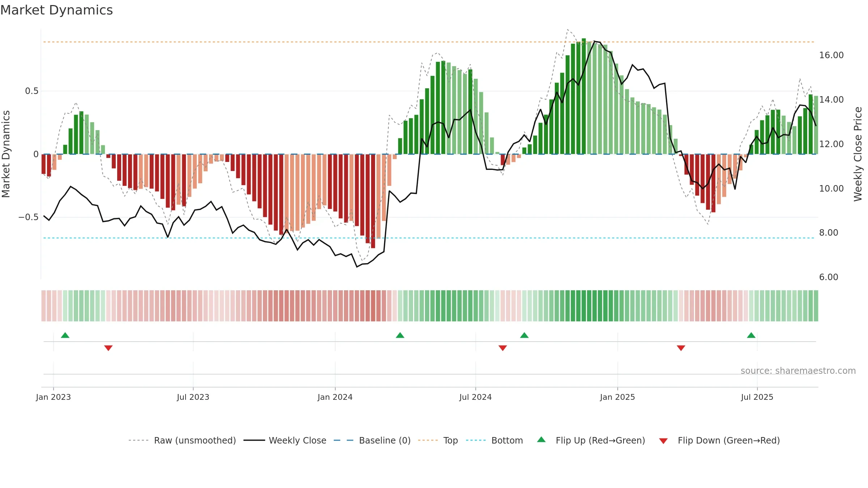Image resolution: width=868 pixels, height=488 pixels.
Task: Click the −0.5 Market Dynamics axis value
Action: tap(29, 217)
